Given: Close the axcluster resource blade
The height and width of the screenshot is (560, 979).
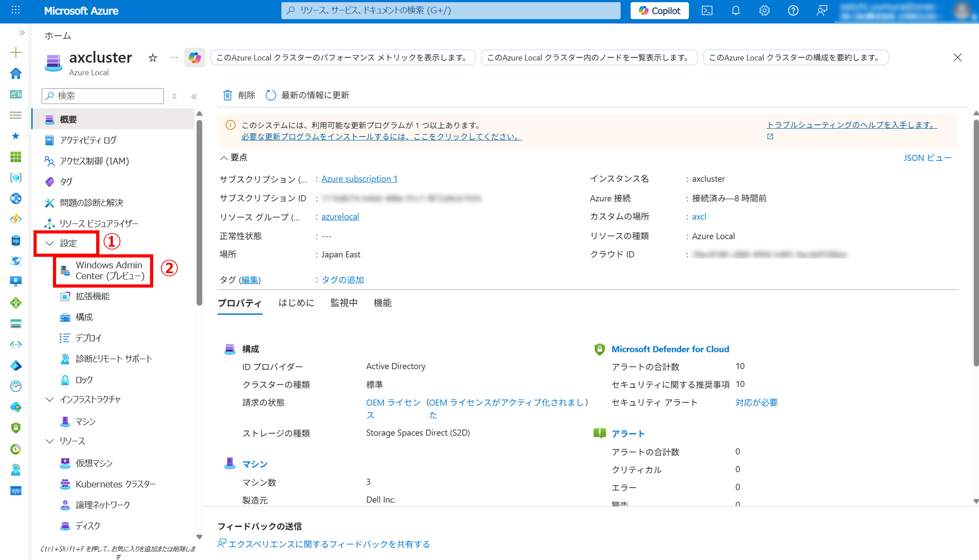Looking at the screenshot, I should pyautogui.click(x=958, y=58).
